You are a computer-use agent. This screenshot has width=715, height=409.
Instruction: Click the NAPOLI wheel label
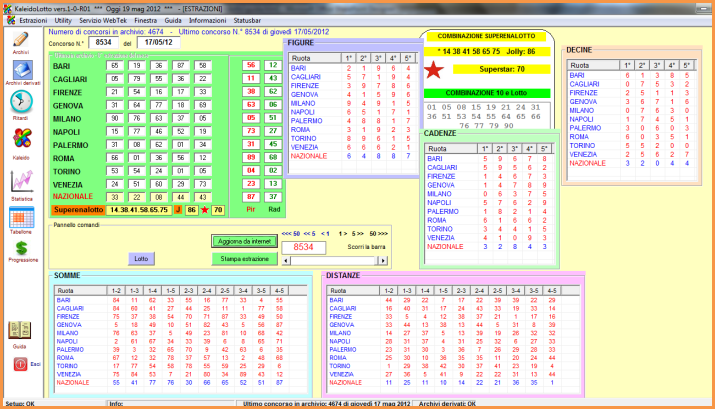(67, 132)
